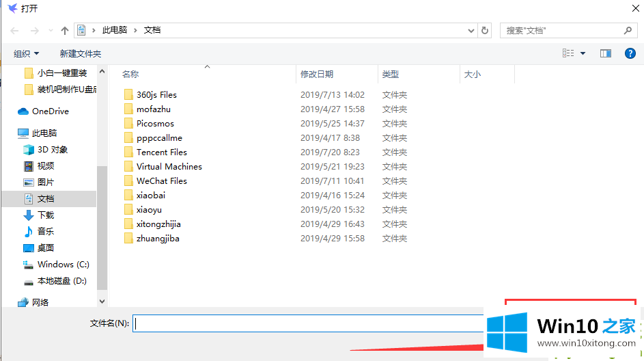Open the 音乐 music folder in sidebar
644x361 pixels.
point(45,232)
